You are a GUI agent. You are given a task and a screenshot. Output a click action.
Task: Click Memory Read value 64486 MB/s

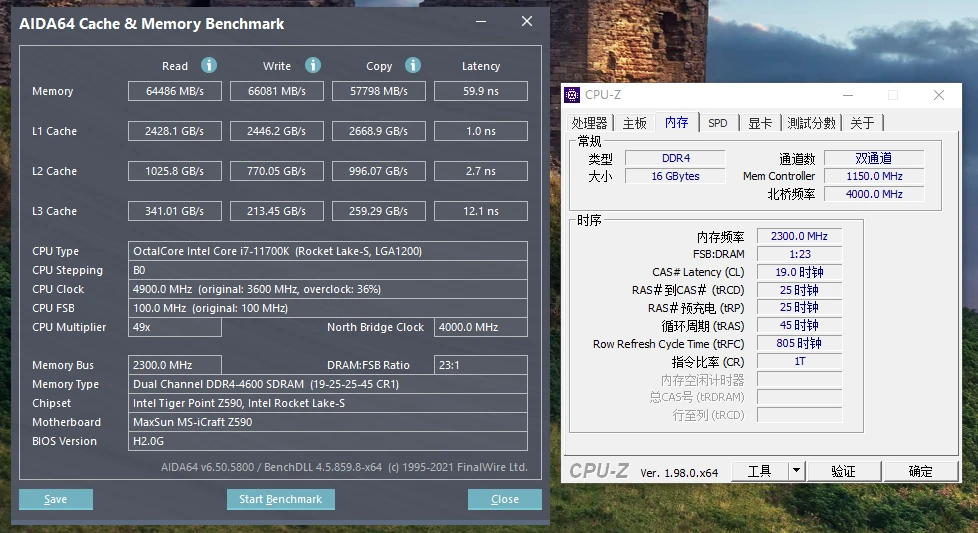tap(175, 91)
